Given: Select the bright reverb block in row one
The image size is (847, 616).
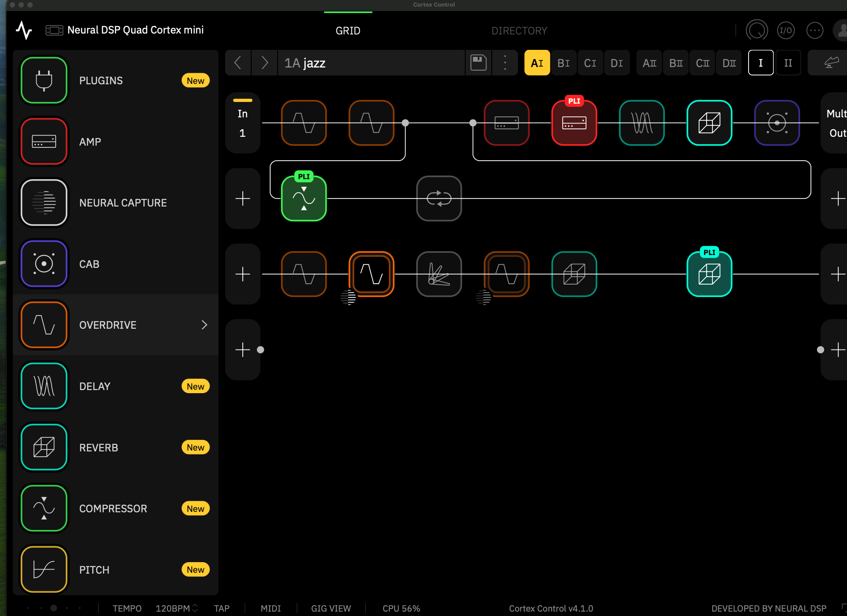Looking at the screenshot, I should coord(709,123).
